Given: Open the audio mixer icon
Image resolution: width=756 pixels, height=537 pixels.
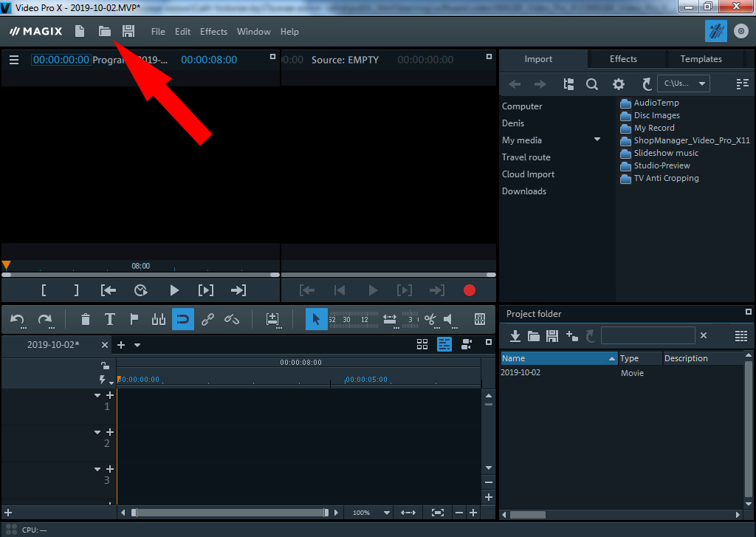Looking at the screenshot, I should click(479, 319).
